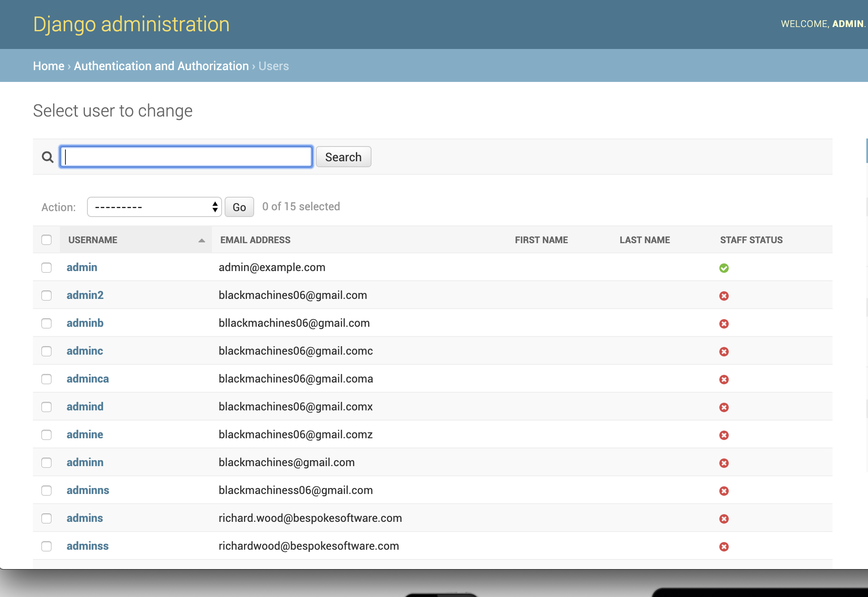Click the red staff status icon for admind
This screenshot has width=868, height=597.
[724, 407]
